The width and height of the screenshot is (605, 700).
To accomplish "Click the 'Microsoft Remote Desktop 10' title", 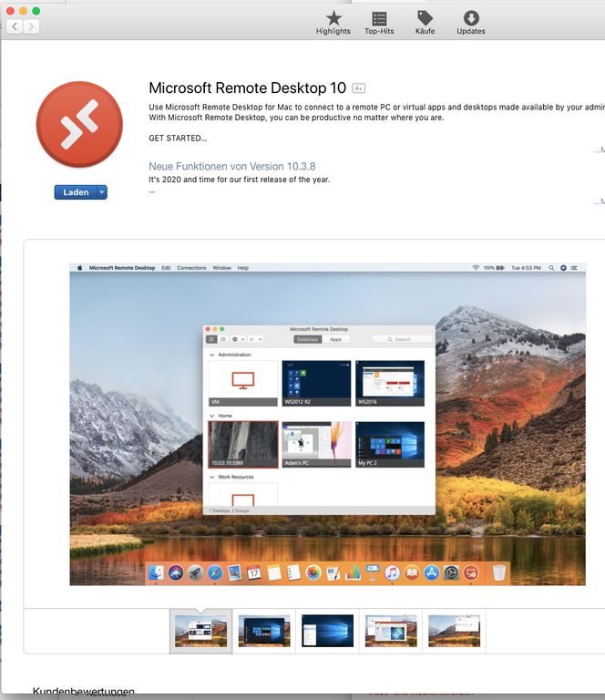I will click(x=247, y=87).
